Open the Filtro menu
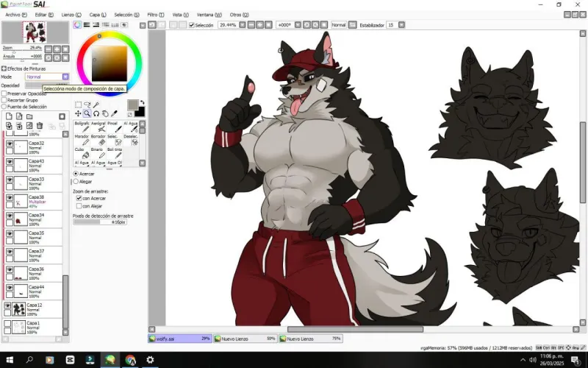588x368 pixels. click(156, 15)
